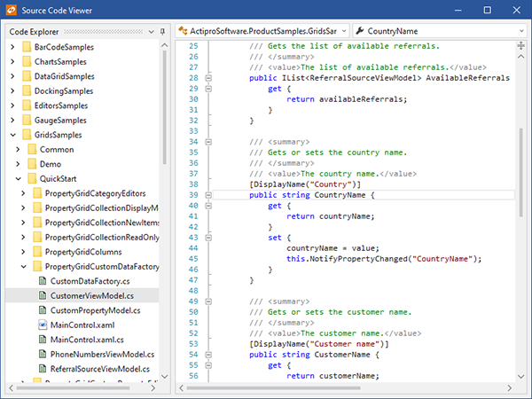The width and height of the screenshot is (532, 399).
Task: Open the ActiproSoftware.ProductSamples type dropdown
Action: point(344,31)
